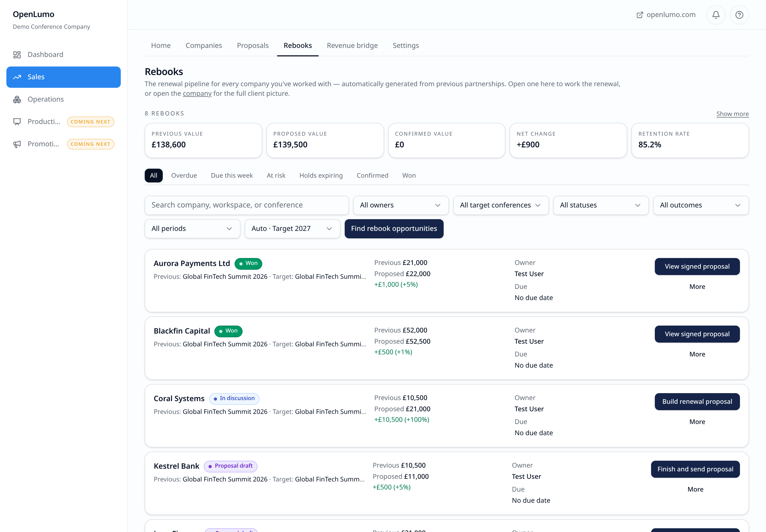Viewport: 766px width, 532px height.
Task: Click the search company, workspace, or conference field
Action: (247, 205)
